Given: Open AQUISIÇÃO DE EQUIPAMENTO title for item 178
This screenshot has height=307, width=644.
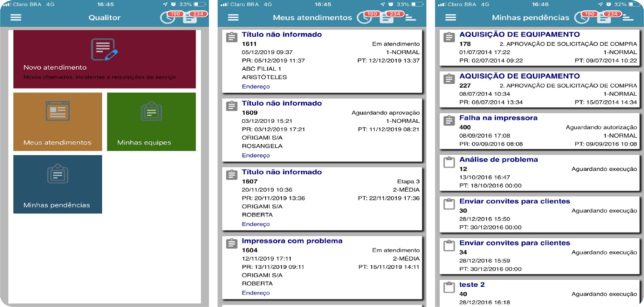Looking at the screenshot, I should coord(519,35).
